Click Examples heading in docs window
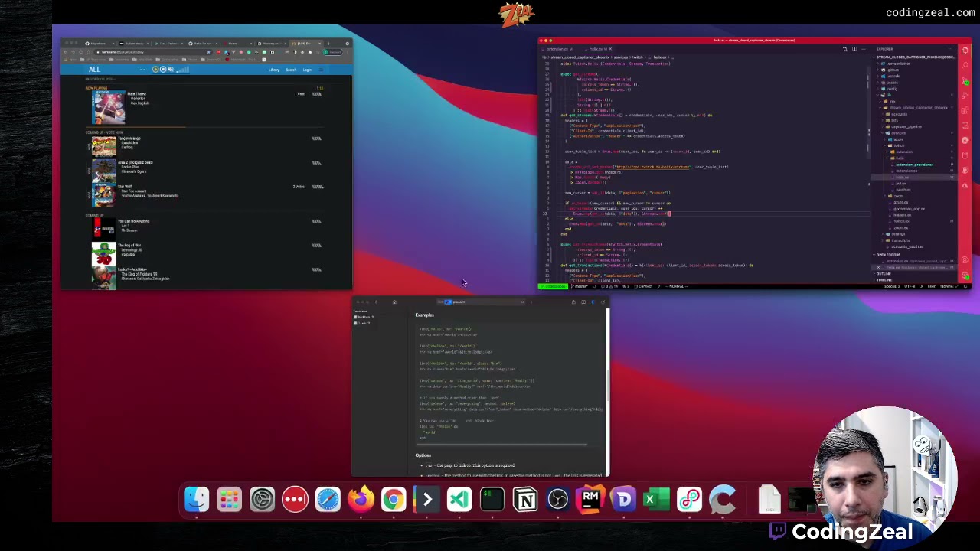The height and width of the screenshot is (551, 980). (424, 315)
